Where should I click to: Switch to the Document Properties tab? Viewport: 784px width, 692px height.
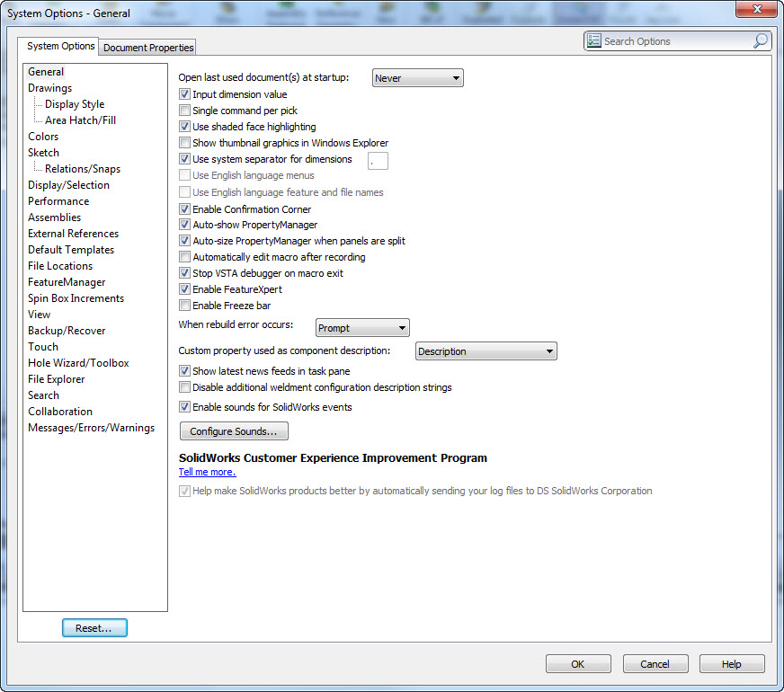(148, 48)
